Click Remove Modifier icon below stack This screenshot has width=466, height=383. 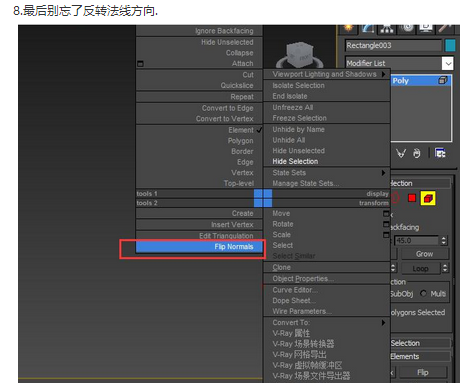tap(417, 153)
